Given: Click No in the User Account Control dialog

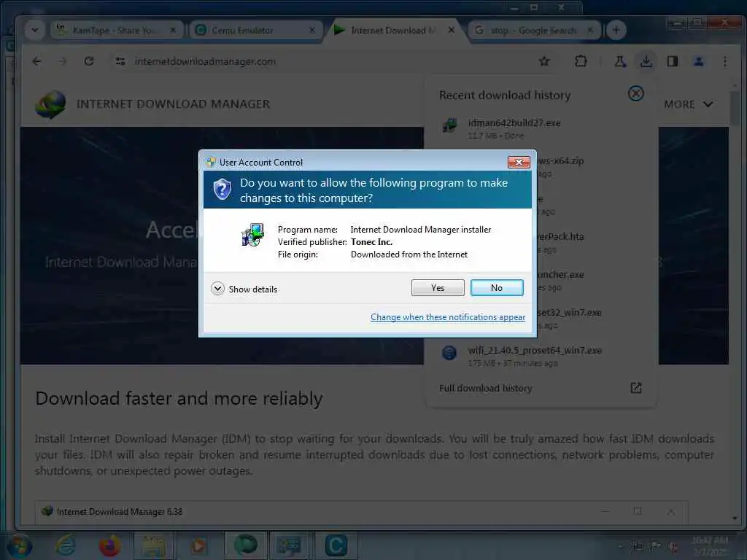Looking at the screenshot, I should click(496, 287).
